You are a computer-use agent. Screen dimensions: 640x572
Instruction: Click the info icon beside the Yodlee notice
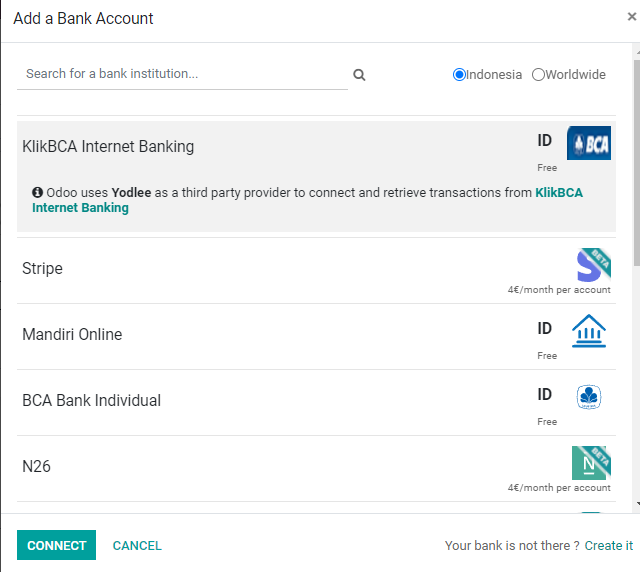pyautogui.click(x=38, y=192)
